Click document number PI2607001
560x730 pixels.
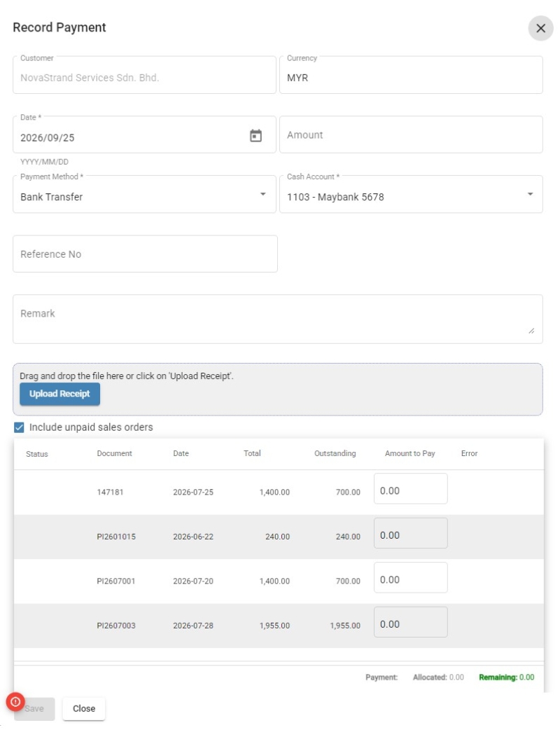[116, 581]
